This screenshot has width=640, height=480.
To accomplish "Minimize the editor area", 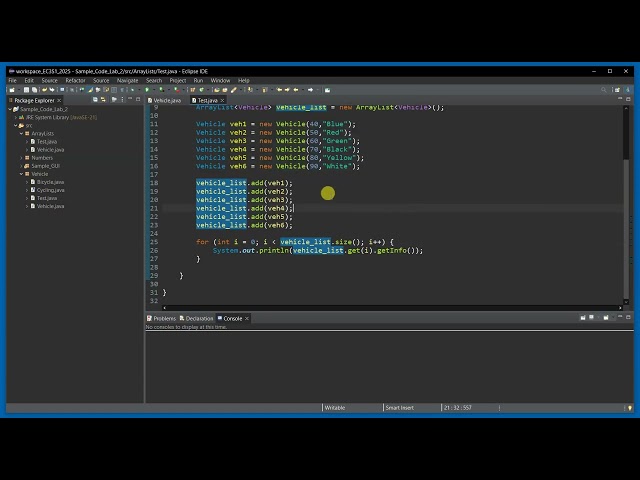I will [x=620, y=99].
